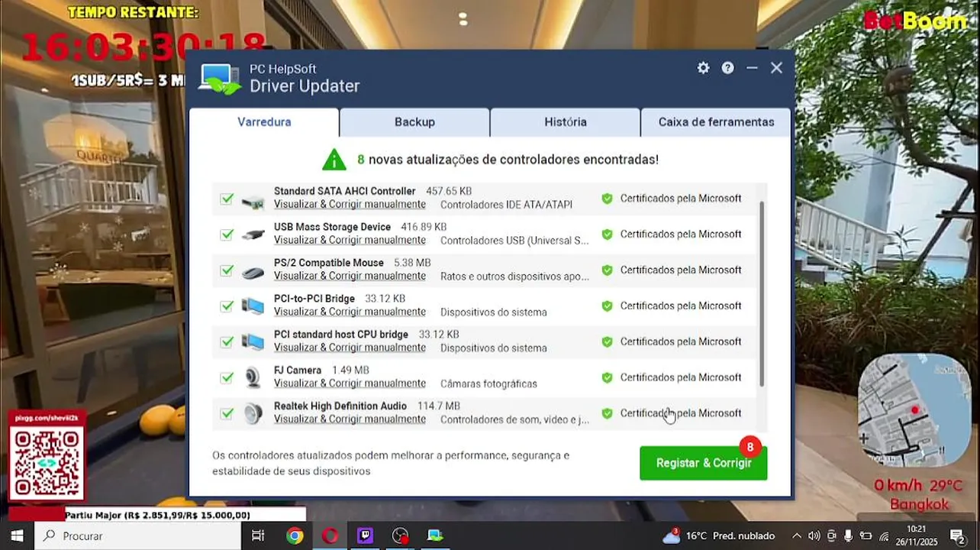Click Visualizar & Corrigir manualmente for Realtek Audio
980x550 pixels.
tap(350, 419)
